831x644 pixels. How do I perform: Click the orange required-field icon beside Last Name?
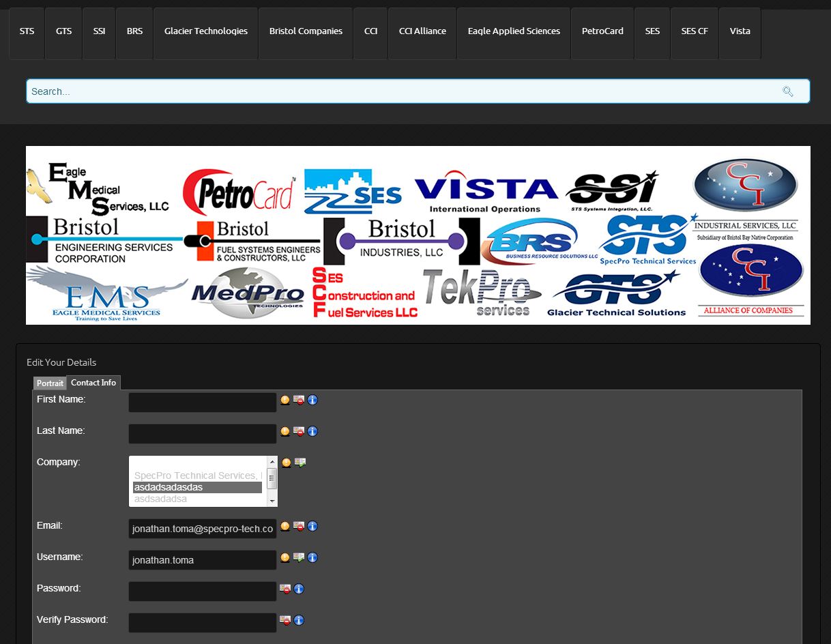(x=285, y=431)
